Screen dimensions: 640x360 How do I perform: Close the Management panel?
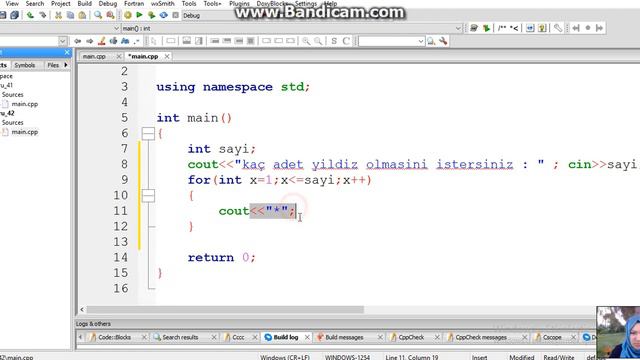(x=67, y=53)
